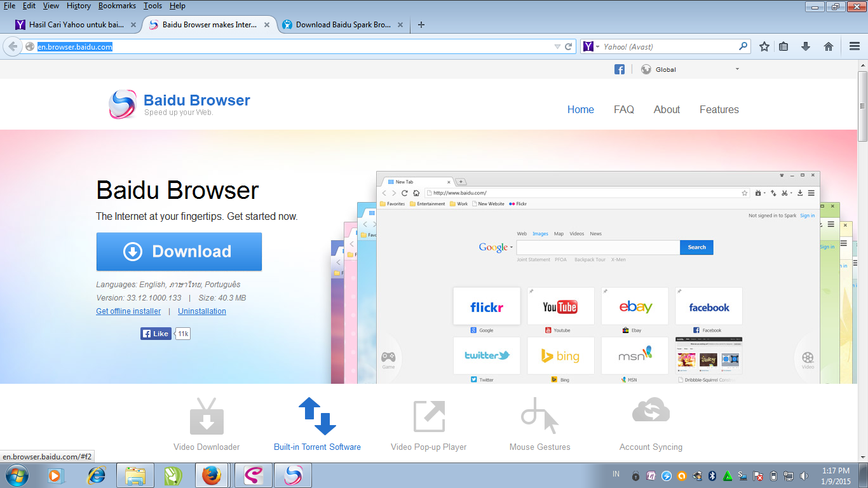Viewport: 868px width, 488px height.
Task: Click the volume speaker icon in the tray
Action: pos(804,475)
